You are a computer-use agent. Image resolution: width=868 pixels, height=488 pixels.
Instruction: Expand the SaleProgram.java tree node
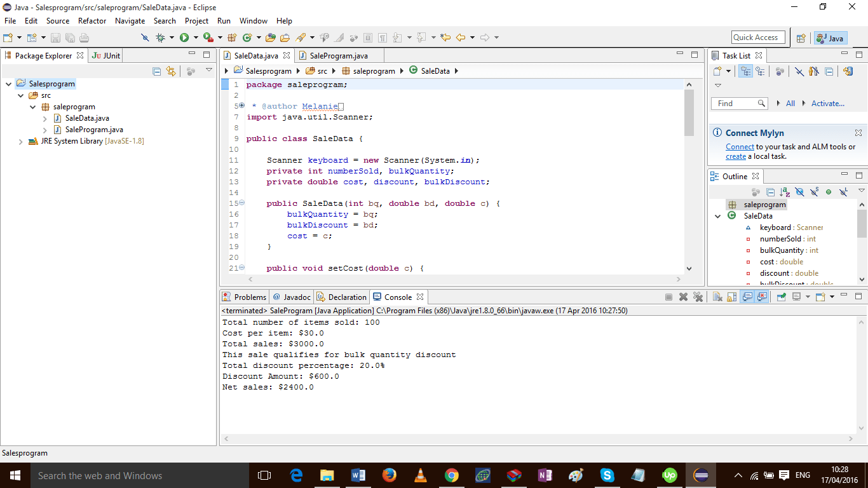(x=45, y=130)
